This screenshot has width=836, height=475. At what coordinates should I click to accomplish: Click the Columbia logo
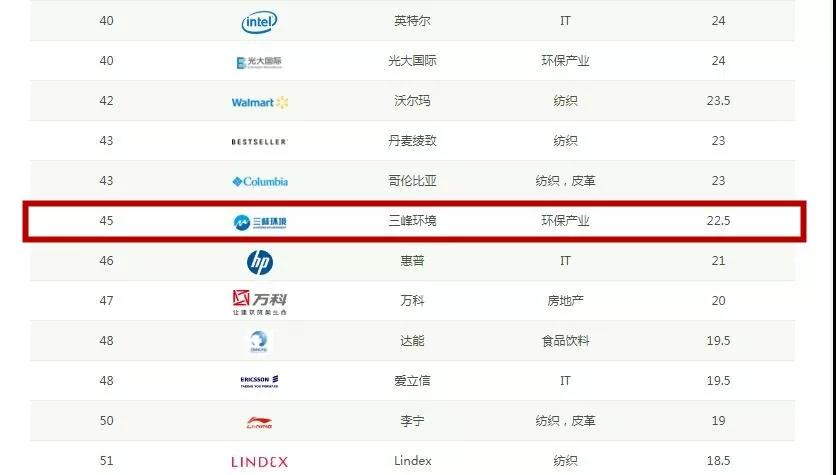point(260,181)
